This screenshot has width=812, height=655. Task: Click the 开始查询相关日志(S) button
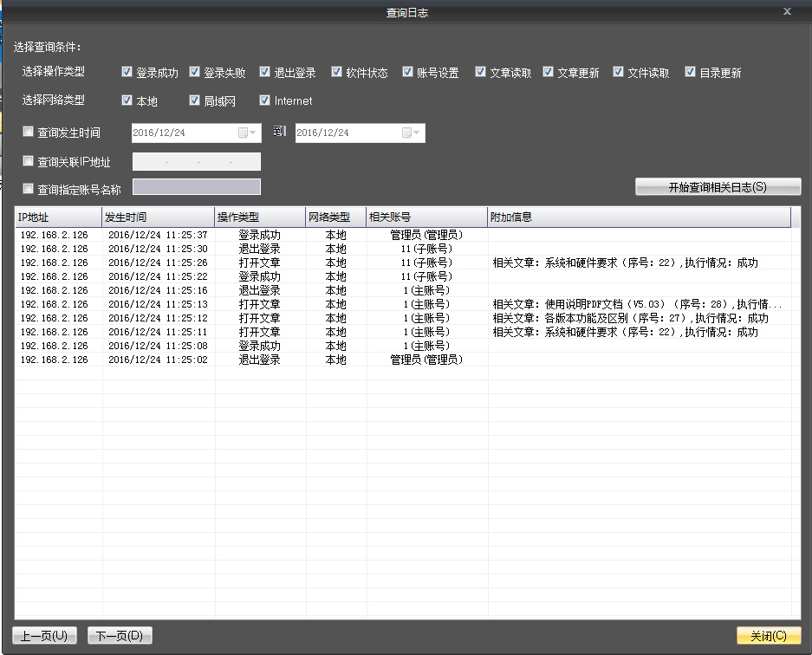(718, 187)
